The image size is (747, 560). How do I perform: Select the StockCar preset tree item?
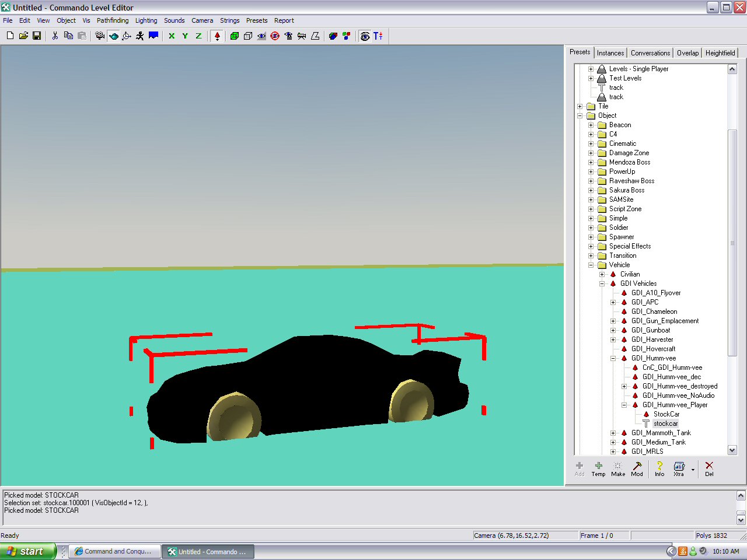coord(666,414)
